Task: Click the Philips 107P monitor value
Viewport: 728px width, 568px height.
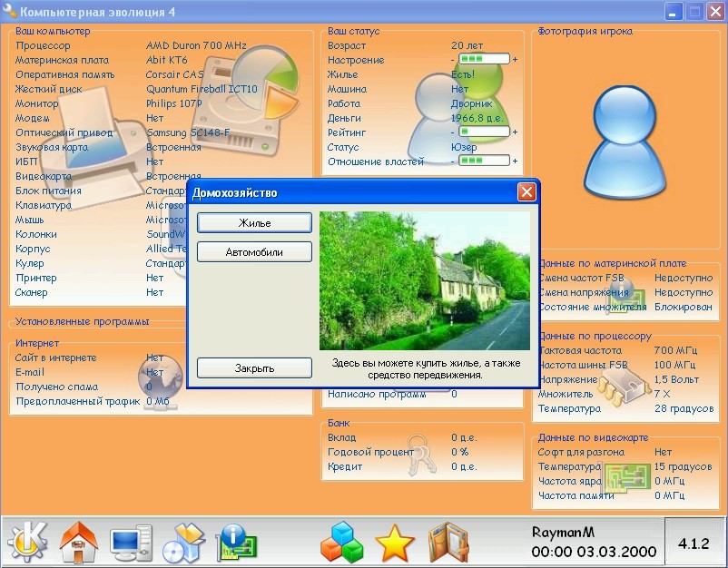Action: pyautogui.click(x=174, y=103)
